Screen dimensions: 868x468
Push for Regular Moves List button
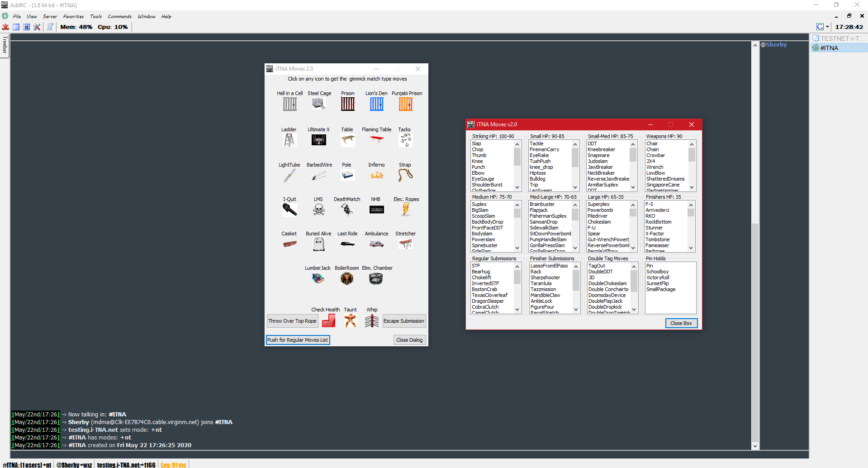pyautogui.click(x=298, y=340)
